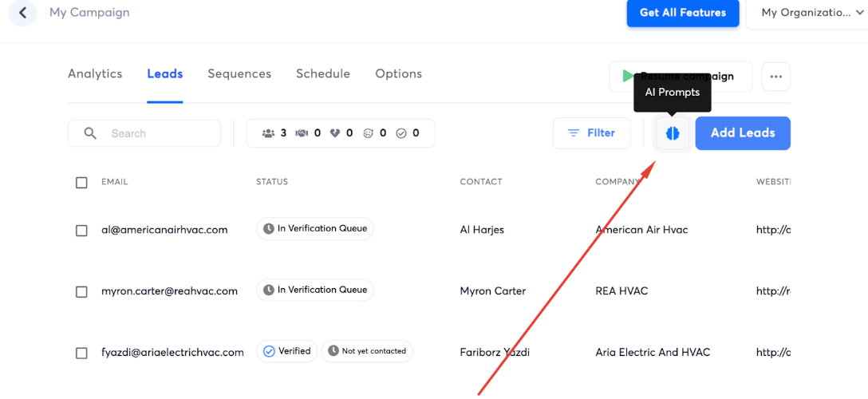Click the magnifier icon in Search box
The width and height of the screenshot is (868, 399).
point(90,133)
